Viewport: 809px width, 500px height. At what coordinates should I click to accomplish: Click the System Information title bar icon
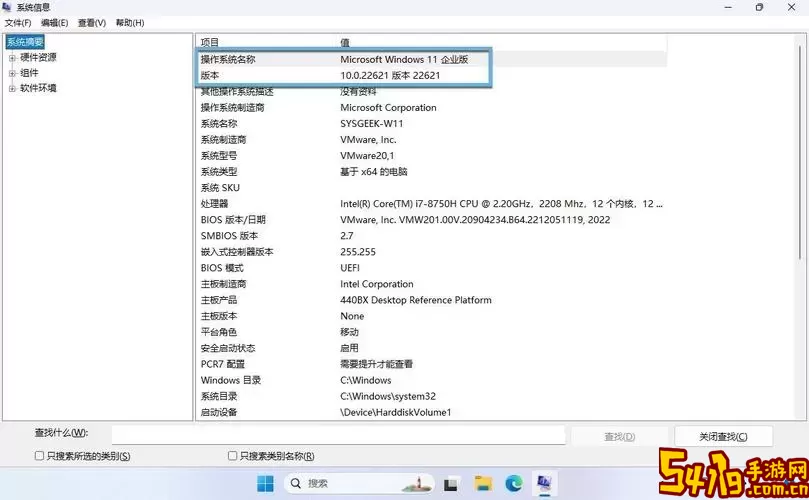[x=7, y=7]
